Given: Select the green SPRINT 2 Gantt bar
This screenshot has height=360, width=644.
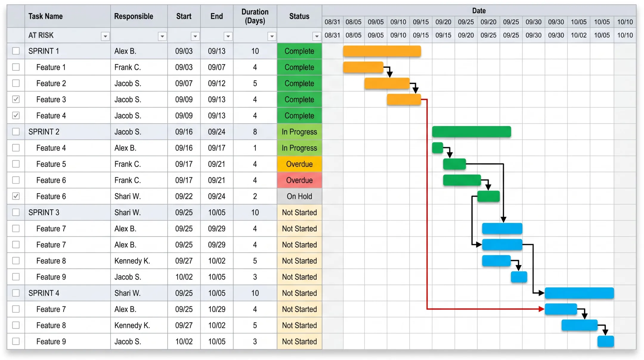Looking at the screenshot, I should (x=471, y=132).
